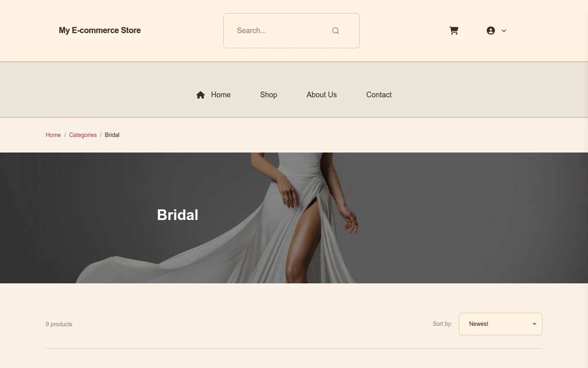Click the house icon beside Home
Image resolution: width=588 pixels, height=368 pixels.
200,95
